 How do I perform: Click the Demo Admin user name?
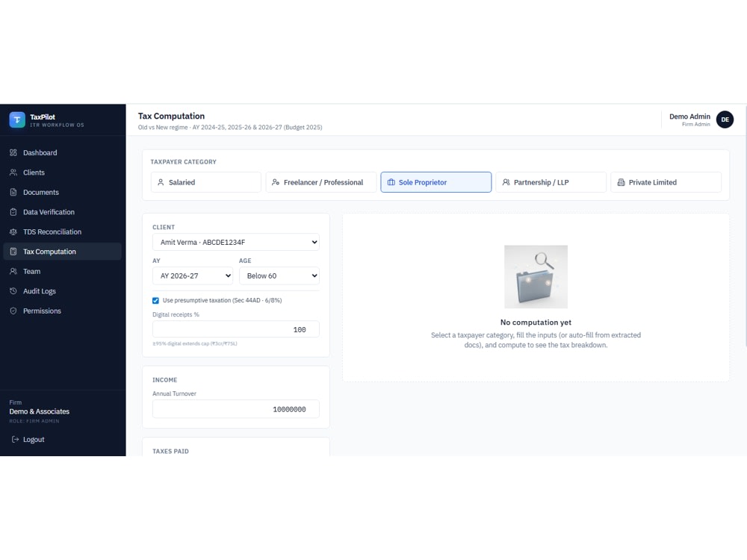coord(689,116)
